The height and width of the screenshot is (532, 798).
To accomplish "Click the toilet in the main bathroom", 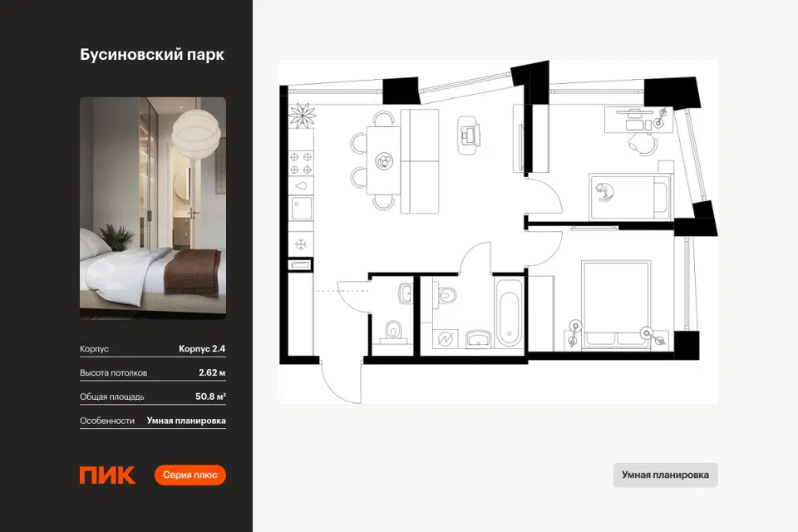I will tap(444, 295).
